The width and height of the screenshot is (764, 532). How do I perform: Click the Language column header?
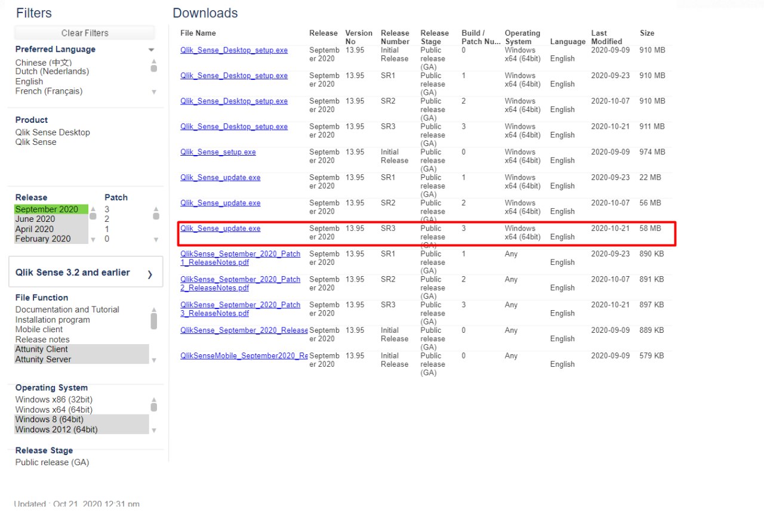[x=568, y=42]
